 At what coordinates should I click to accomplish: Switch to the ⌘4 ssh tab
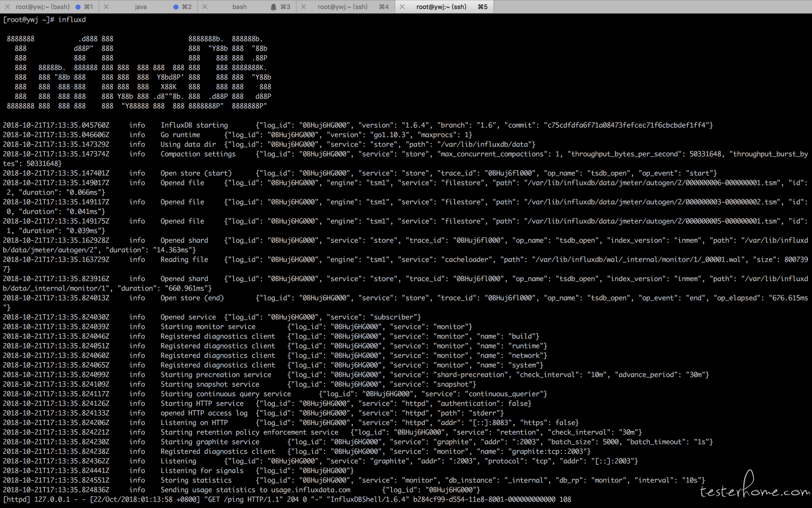coord(343,7)
